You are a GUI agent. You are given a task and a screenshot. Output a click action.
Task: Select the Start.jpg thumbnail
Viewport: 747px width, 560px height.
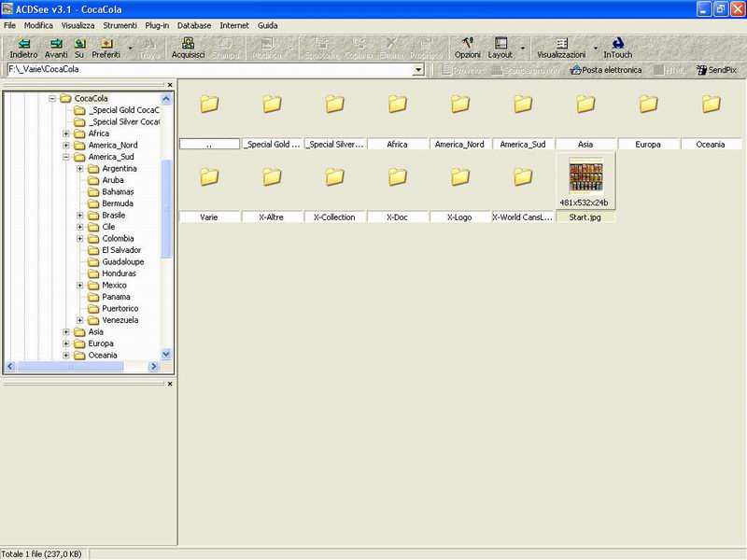point(585,176)
